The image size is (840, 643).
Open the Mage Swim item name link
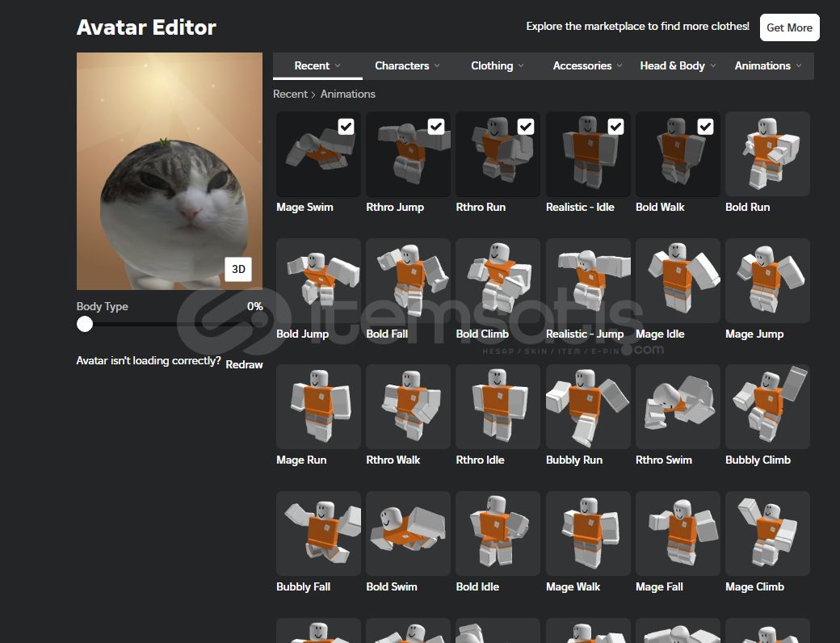pyautogui.click(x=304, y=208)
